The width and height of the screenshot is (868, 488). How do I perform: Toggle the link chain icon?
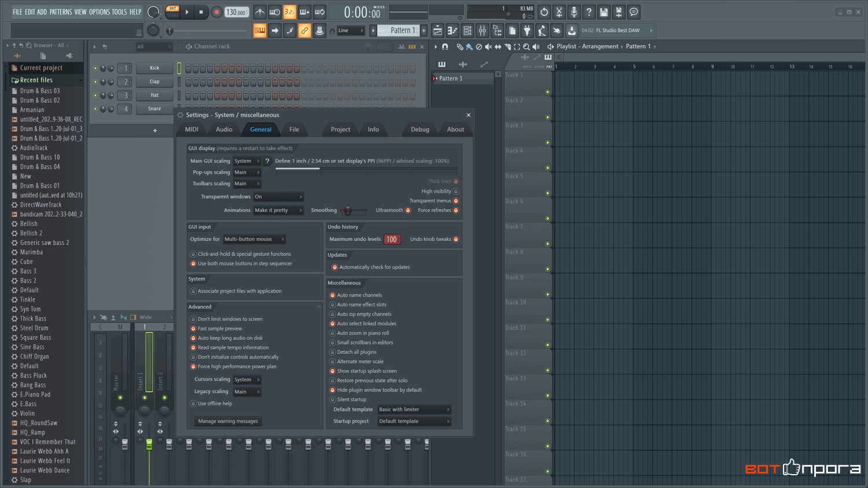coord(304,31)
